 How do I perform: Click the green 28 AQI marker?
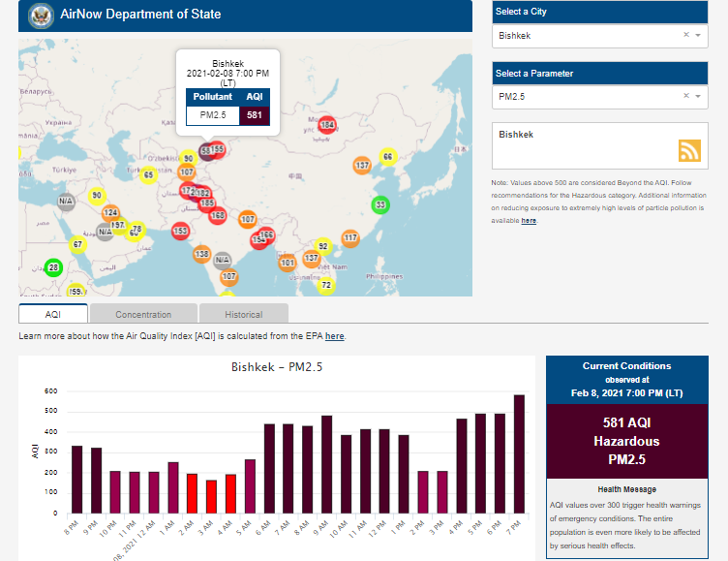click(53, 267)
